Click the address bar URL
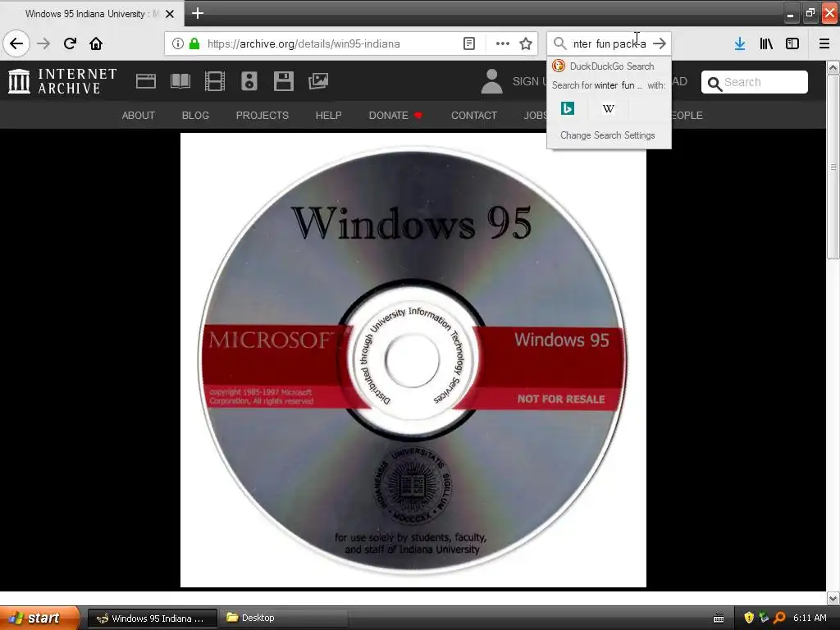Viewport: 840px width, 630px height. (304, 43)
